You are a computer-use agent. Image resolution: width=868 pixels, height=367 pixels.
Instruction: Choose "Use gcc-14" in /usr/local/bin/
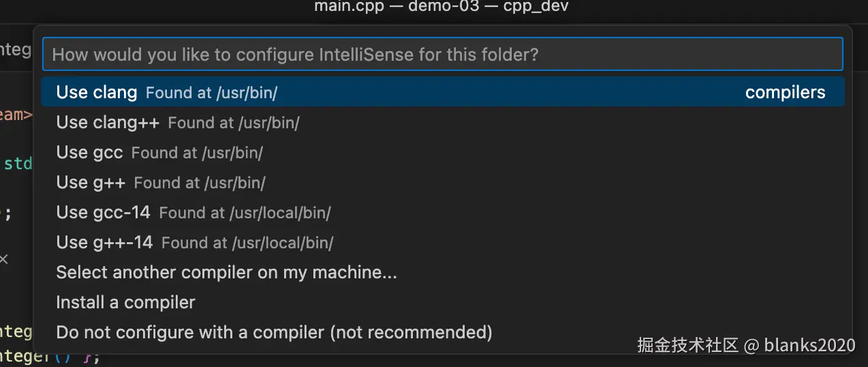[x=103, y=213]
